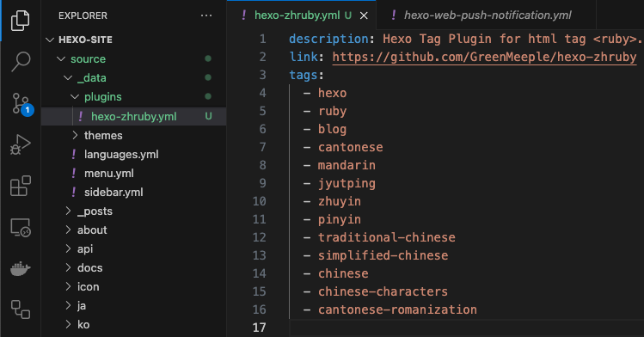Open the Search view in activity bar
Screen dimensions: 644x337
20,62
